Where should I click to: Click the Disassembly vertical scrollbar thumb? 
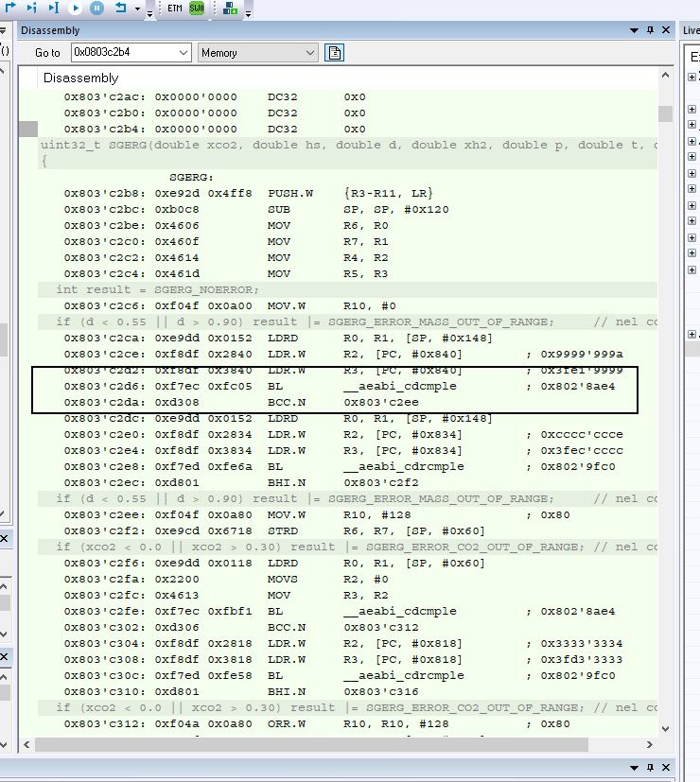665,113
